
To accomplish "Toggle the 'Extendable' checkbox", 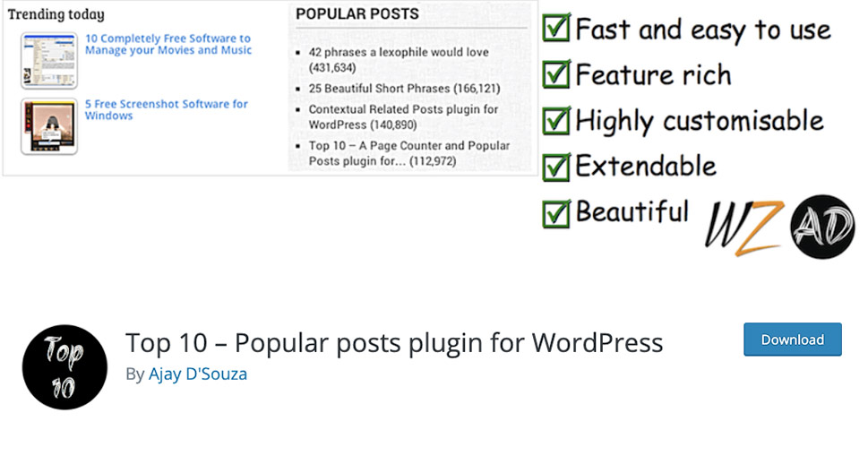I will click(x=555, y=166).
